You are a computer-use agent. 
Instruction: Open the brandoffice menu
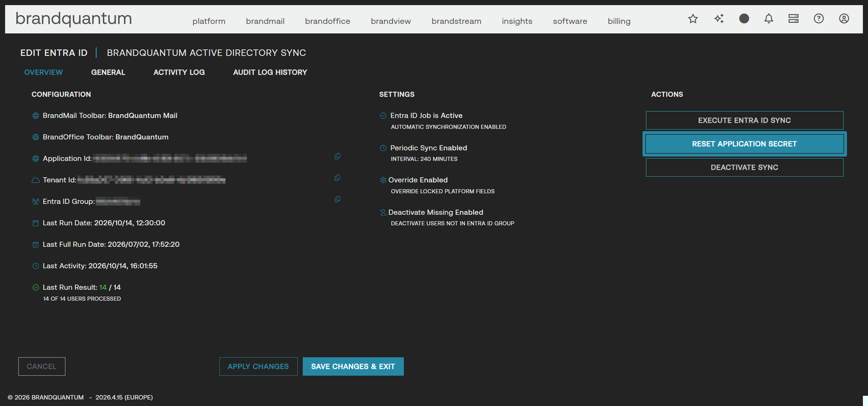(x=328, y=21)
